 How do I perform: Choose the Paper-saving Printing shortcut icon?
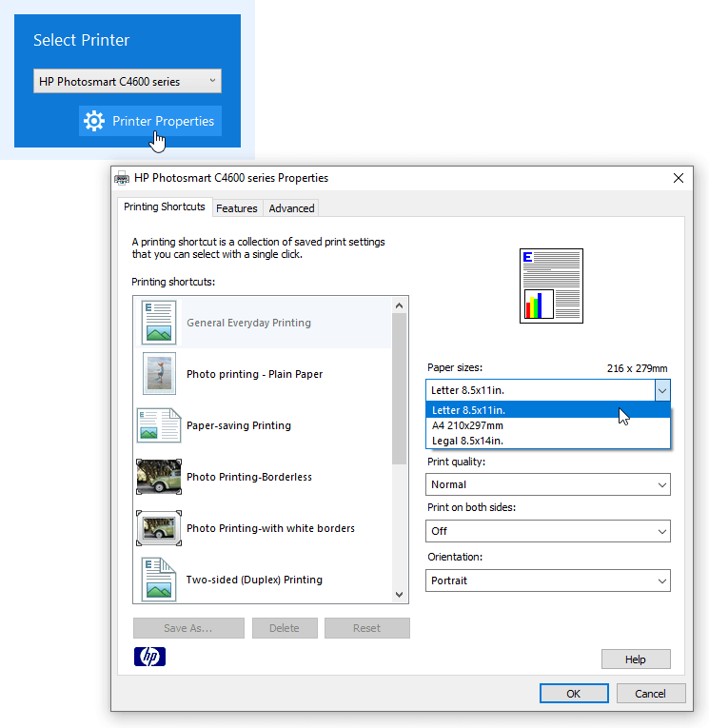pos(159,425)
